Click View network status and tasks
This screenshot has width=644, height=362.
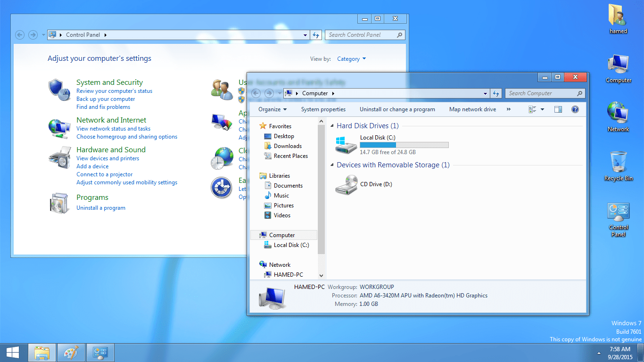tap(114, 129)
